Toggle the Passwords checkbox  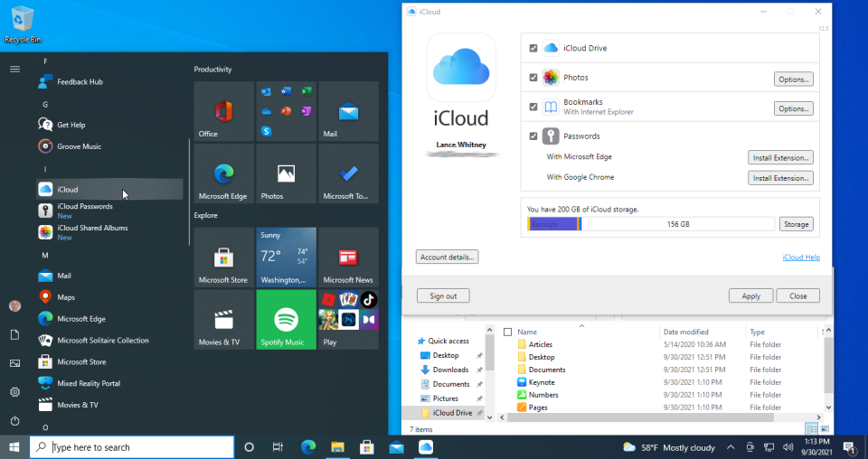point(533,136)
